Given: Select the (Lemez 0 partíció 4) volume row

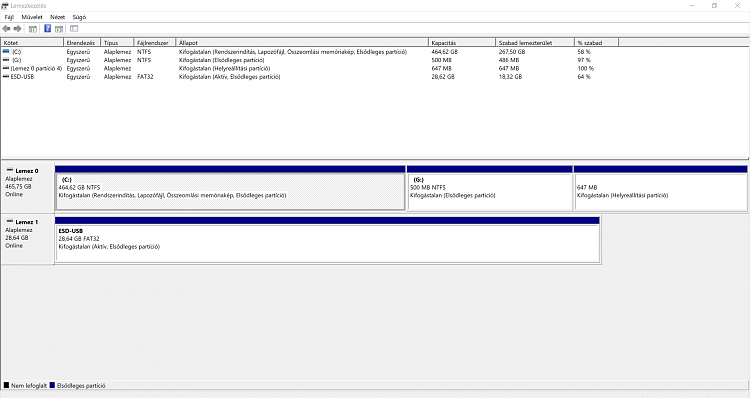Looking at the screenshot, I should (x=36, y=68).
